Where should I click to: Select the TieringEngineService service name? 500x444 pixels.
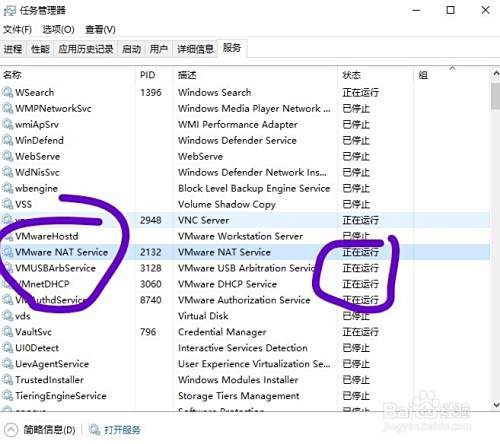[61, 396]
